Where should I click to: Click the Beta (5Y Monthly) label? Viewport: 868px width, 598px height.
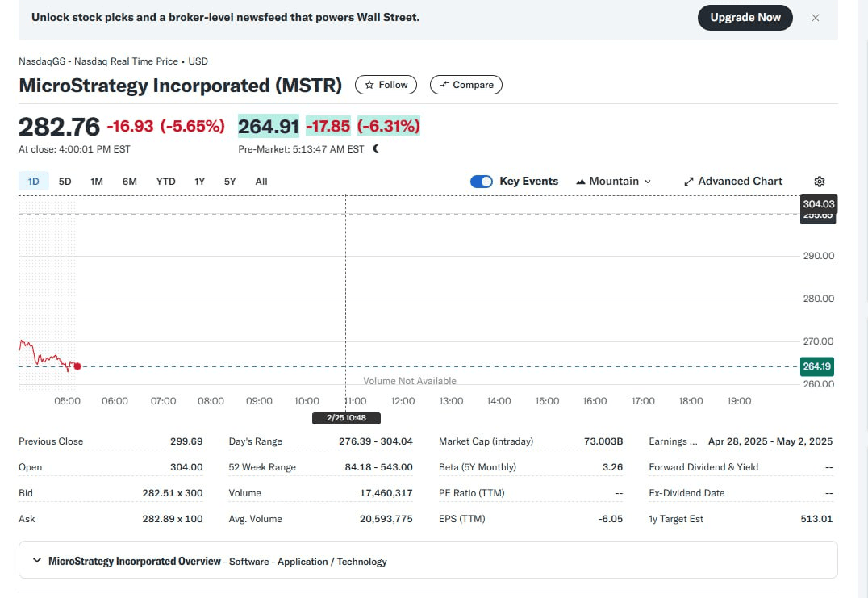[478, 467]
